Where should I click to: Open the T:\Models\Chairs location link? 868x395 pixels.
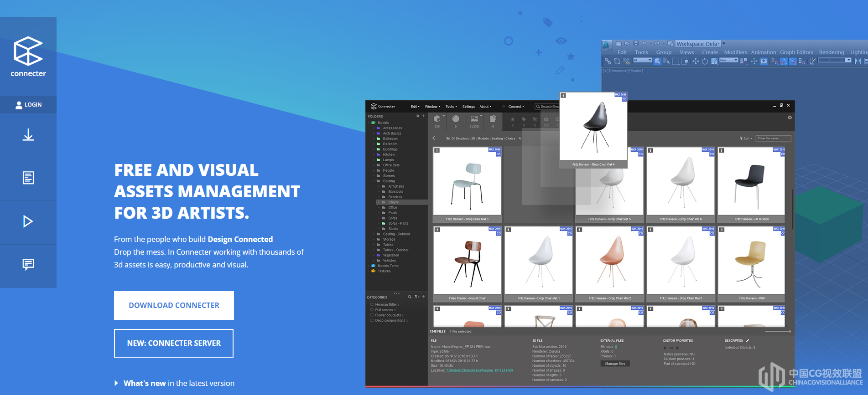[479, 370]
